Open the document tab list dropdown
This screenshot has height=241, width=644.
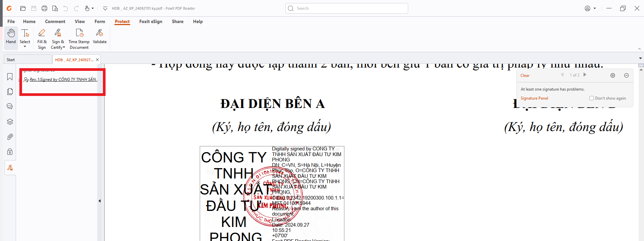(640, 58)
